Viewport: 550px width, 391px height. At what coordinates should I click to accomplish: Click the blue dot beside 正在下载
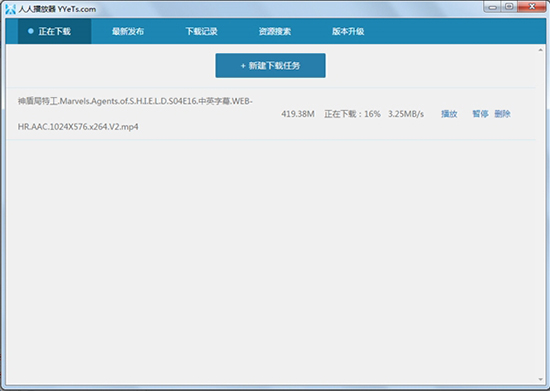click(31, 31)
